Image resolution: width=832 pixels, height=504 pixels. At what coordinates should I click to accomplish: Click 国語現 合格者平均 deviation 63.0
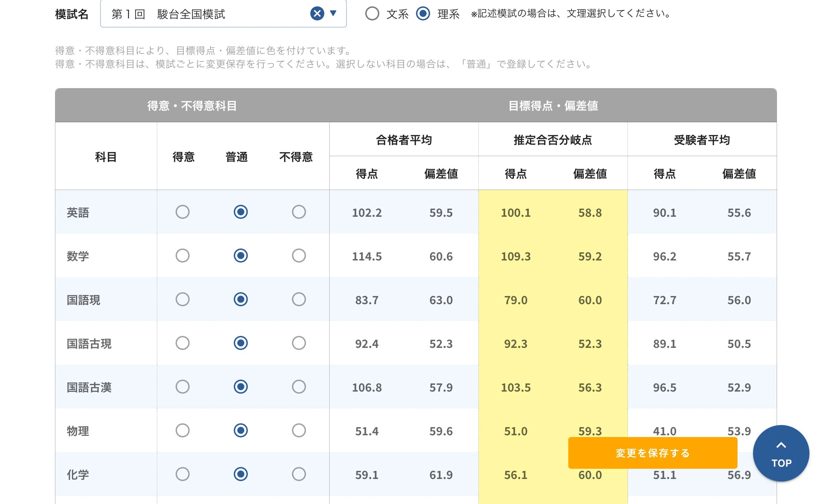click(x=441, y=300)
